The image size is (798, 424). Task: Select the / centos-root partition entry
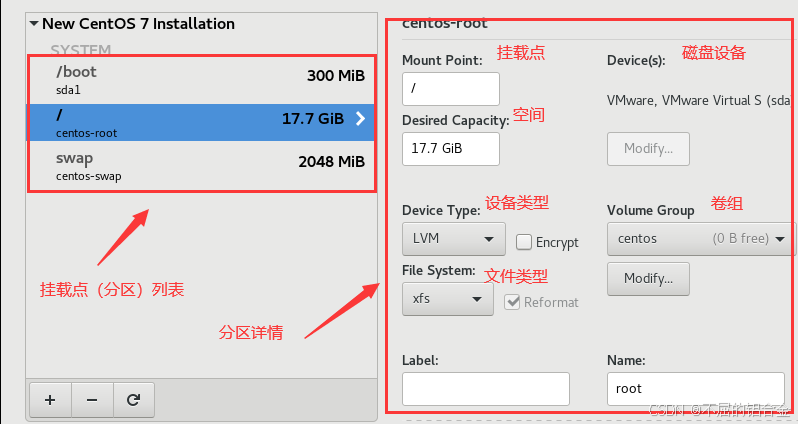coord(201,123)
